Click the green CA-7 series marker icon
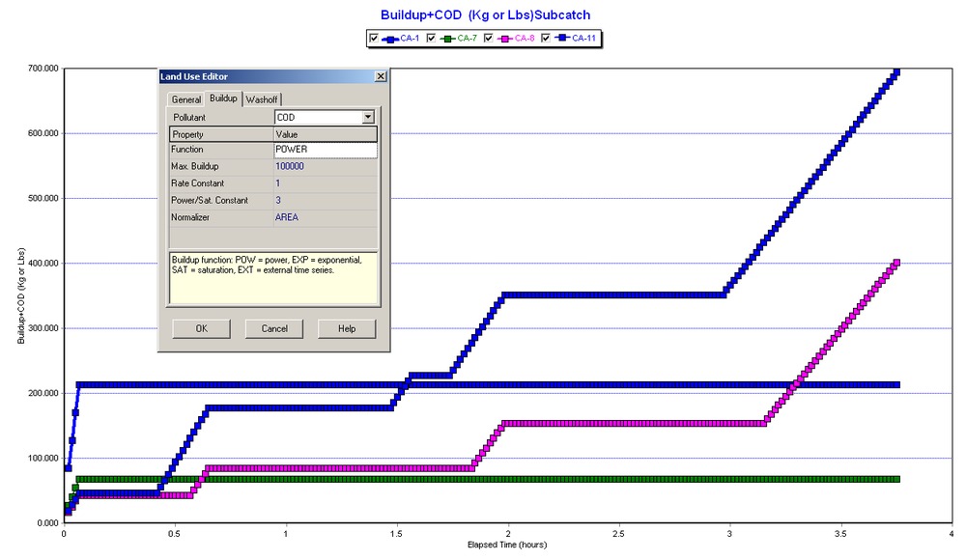 (x=447, y=38)
